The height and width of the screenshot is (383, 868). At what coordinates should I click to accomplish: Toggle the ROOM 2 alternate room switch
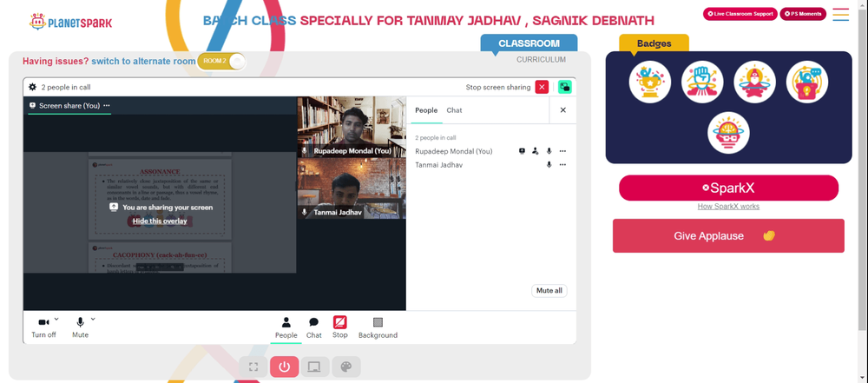(221, 61)
